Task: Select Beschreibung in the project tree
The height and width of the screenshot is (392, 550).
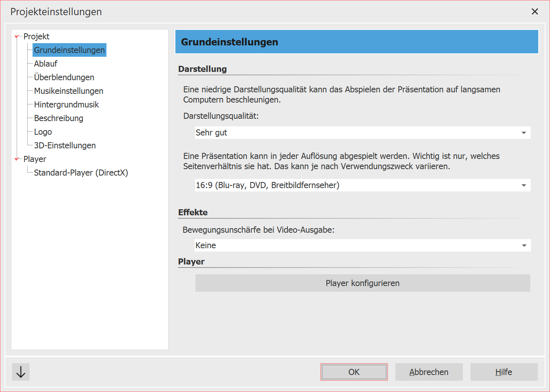Action: [58, 118]
